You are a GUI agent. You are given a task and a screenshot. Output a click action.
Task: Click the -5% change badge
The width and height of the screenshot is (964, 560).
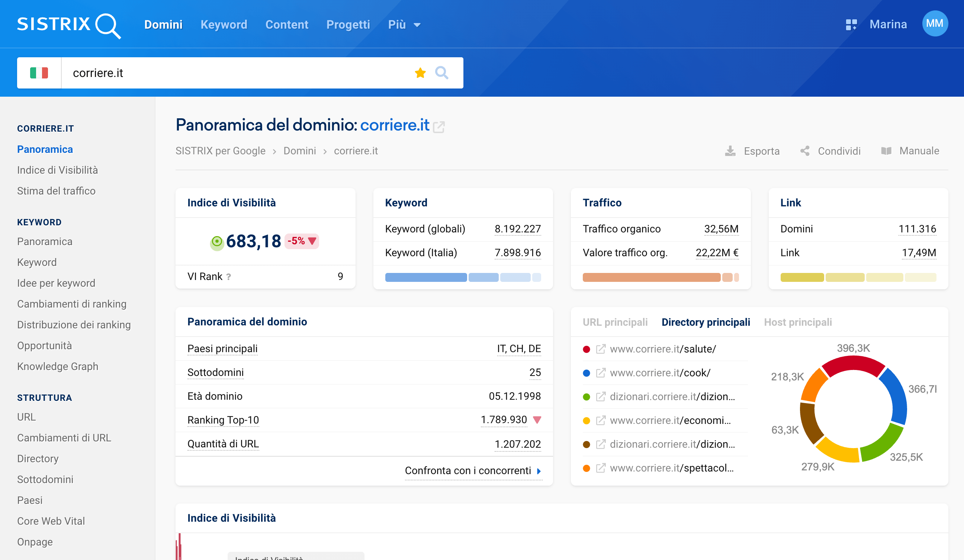click(302, 241)
